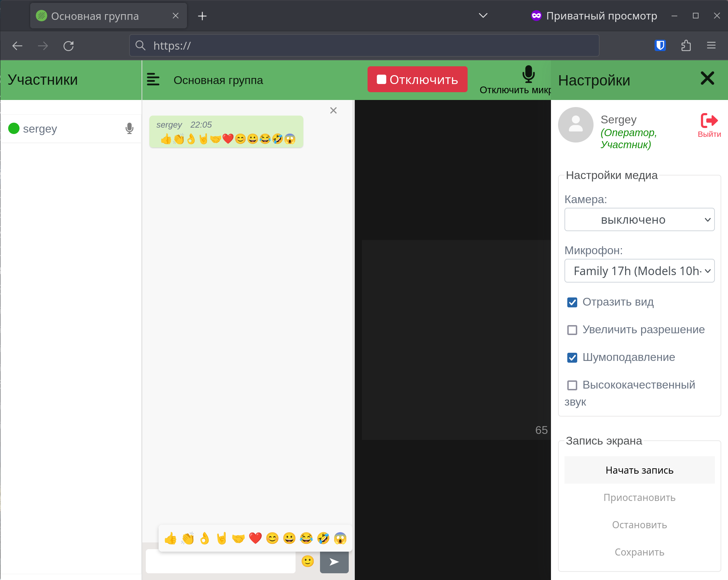Enable Увеличить разрешение checkbox
The height and width of the screenshot is (580, 728).
pos(572,330)
